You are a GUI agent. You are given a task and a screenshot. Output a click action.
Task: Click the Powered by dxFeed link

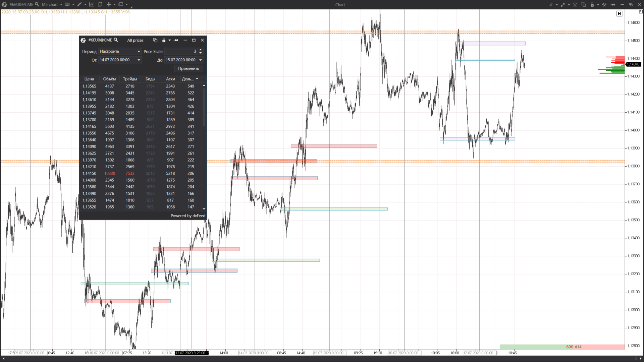(x=187, y=216)
